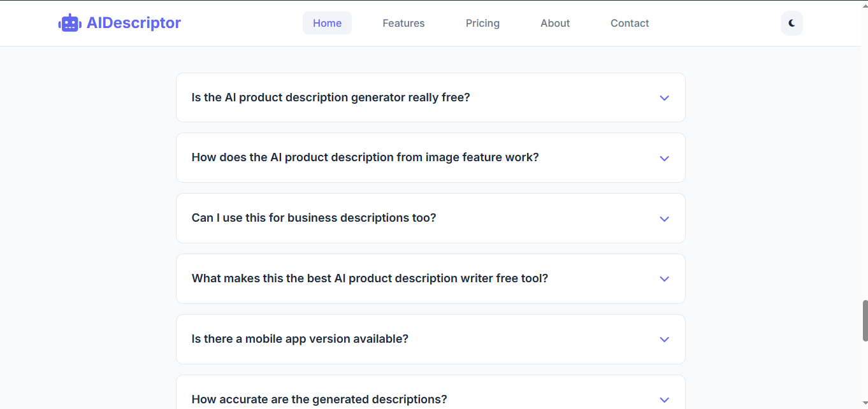This screenshot has height=409, width=868.
Task: Navigate to the About page
Action: coord(555,23)
